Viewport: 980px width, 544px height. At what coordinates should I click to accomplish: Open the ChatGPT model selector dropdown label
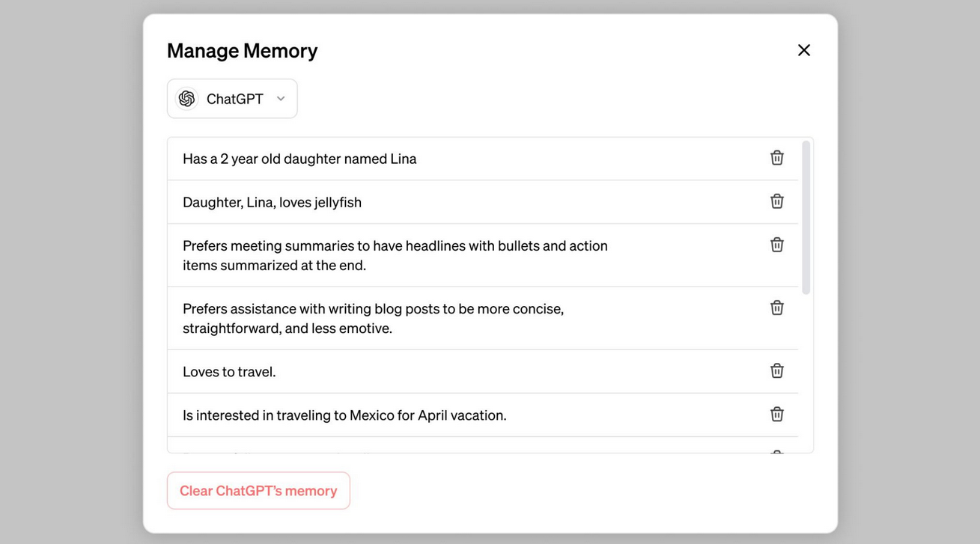click(234, 99)
